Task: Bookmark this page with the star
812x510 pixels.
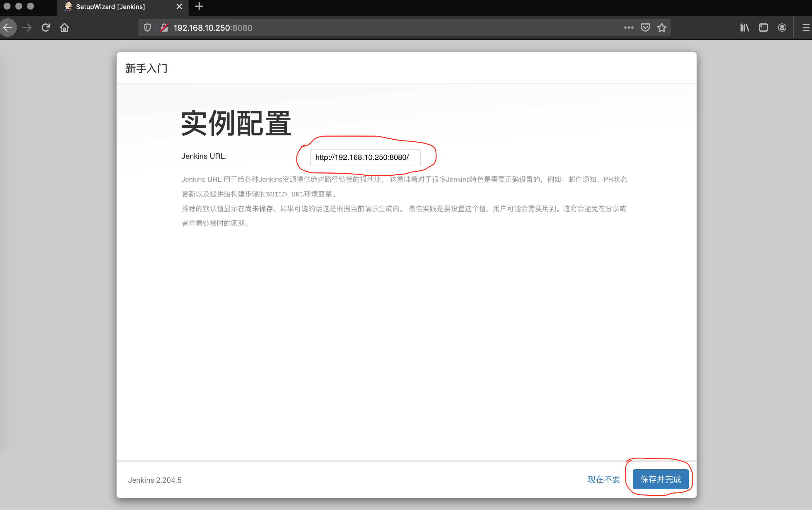Action: 662,28
